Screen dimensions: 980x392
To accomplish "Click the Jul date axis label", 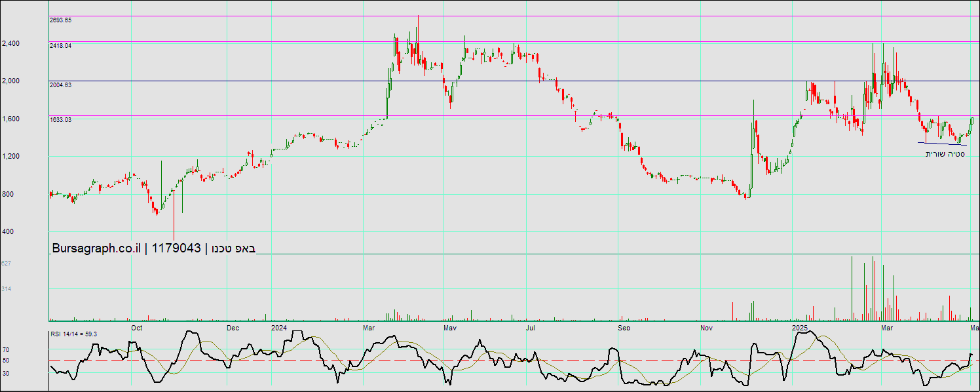I will click(x=530, y=327).
